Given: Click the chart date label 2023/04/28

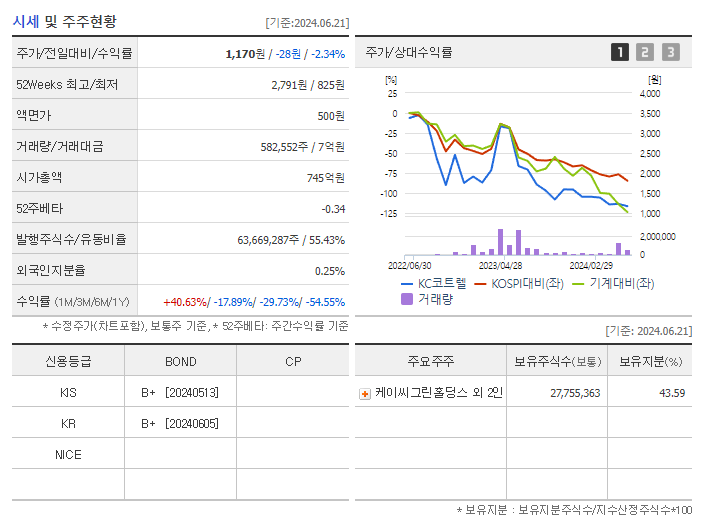Looking at the screenshot, I should click(x=500, y=266).
